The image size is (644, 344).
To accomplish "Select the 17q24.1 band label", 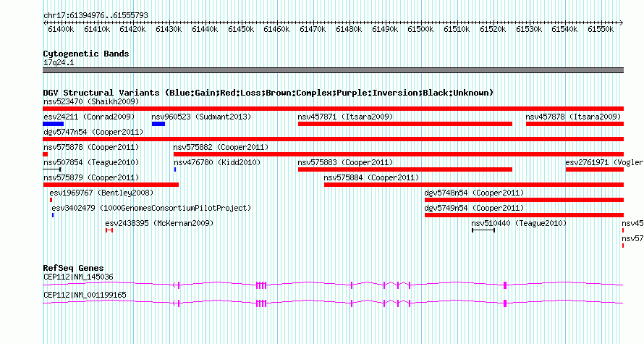I will click(x=59, y=62).
